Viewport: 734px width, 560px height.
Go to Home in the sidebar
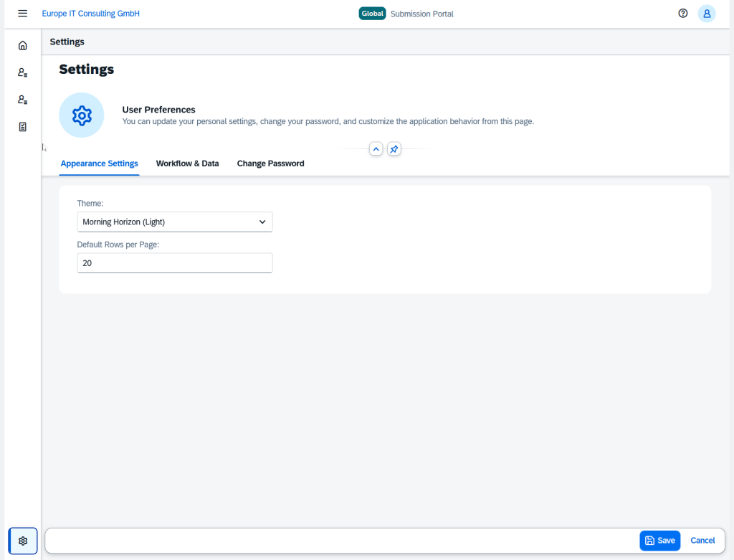(x=23, y=45)
